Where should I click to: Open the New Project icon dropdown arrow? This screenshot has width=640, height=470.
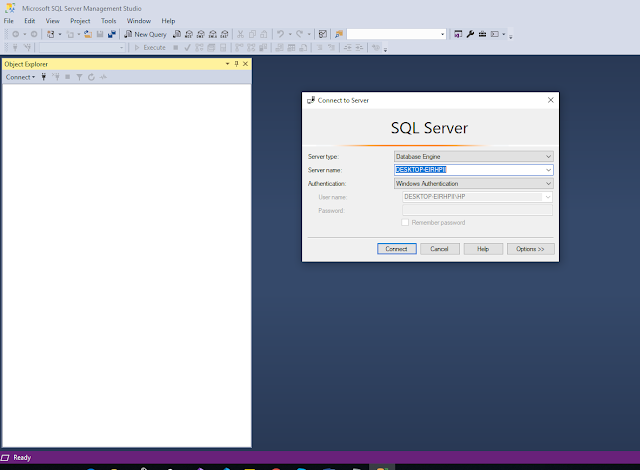point(60,34)
